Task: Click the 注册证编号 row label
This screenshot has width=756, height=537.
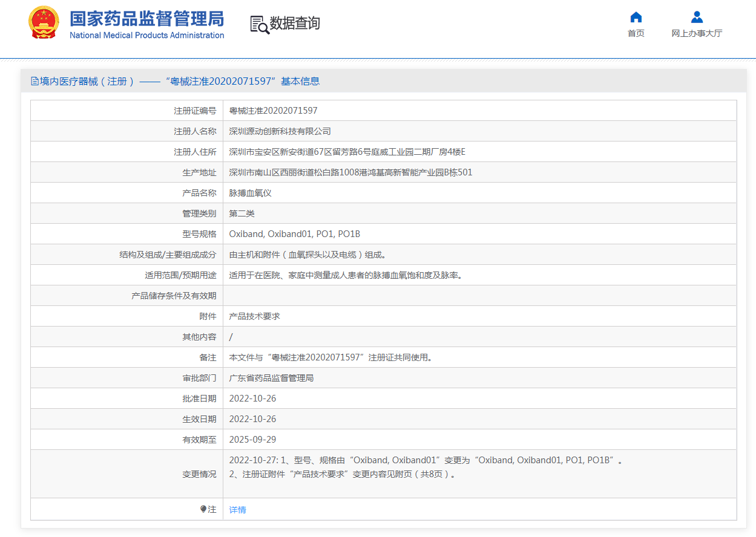Action: coord(195,111)
